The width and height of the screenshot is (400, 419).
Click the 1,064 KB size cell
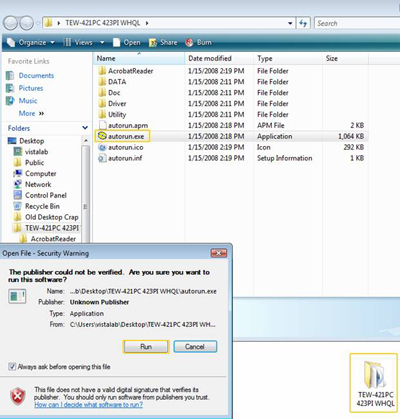click(351, 136)
